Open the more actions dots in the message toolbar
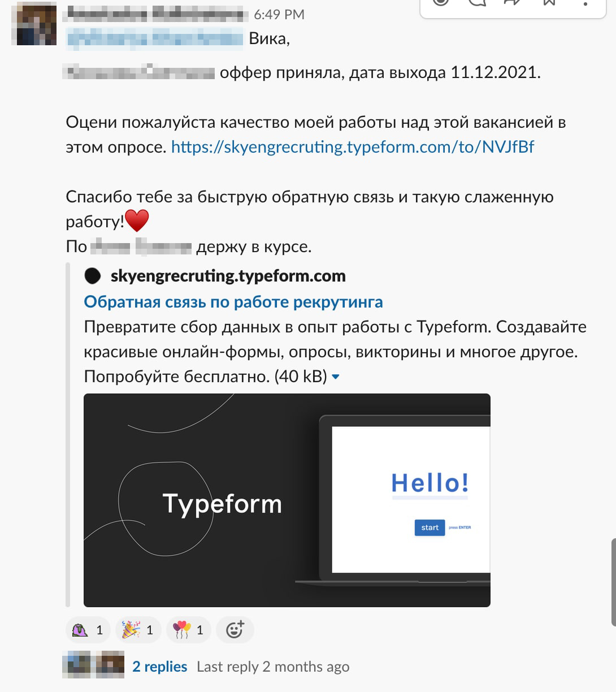The width and height of the screenshot is (616, 692). tap(586, 3)
